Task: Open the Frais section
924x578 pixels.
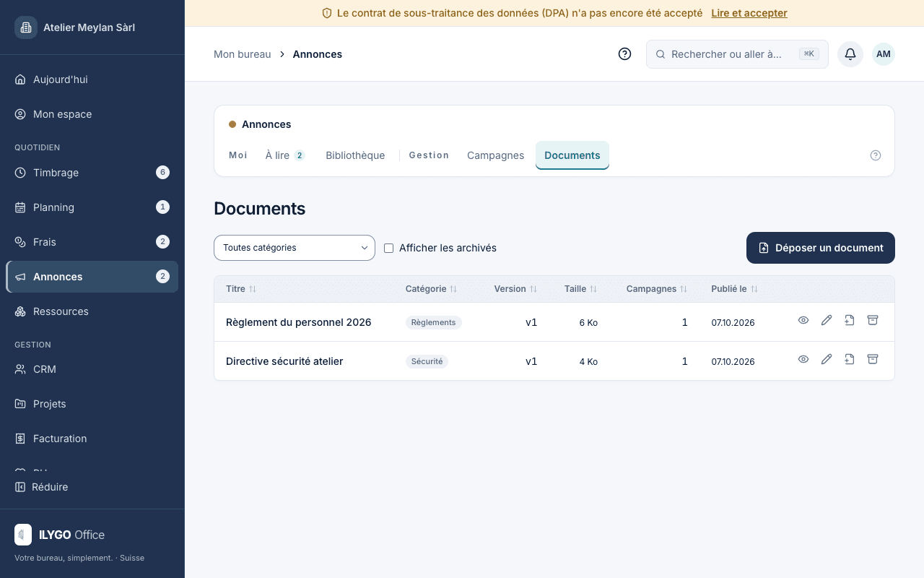Action: [92, 242]
